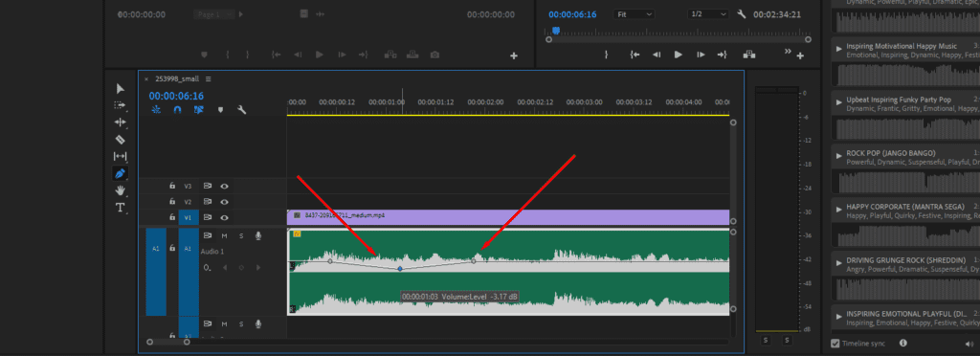980x356 pixels.
Task: Step forward one frame in Program Monitor
Action: coord(701,55)
